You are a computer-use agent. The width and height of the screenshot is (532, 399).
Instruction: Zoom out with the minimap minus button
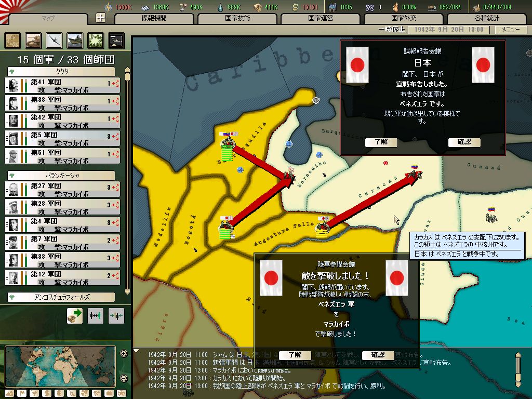pyautogui.click(x=124, y=378)
